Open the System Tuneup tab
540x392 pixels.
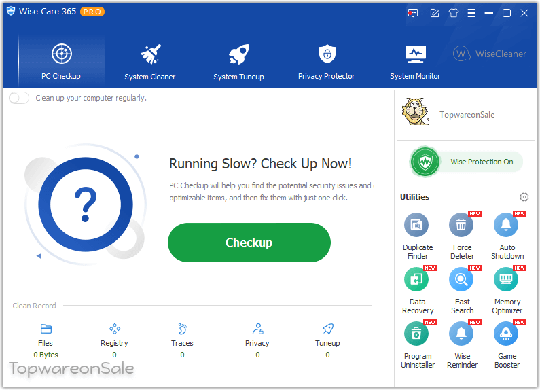pyautogui.click(x=238, y=62)
